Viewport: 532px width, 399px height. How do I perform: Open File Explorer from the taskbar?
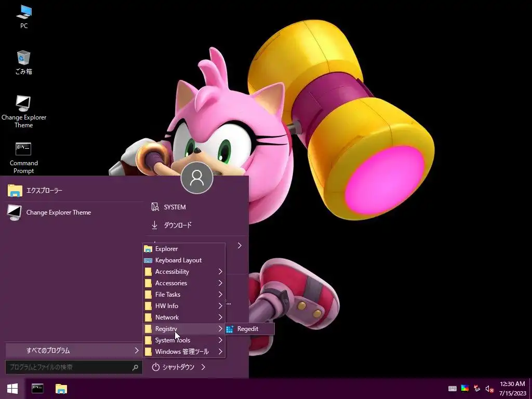point(61,389)
